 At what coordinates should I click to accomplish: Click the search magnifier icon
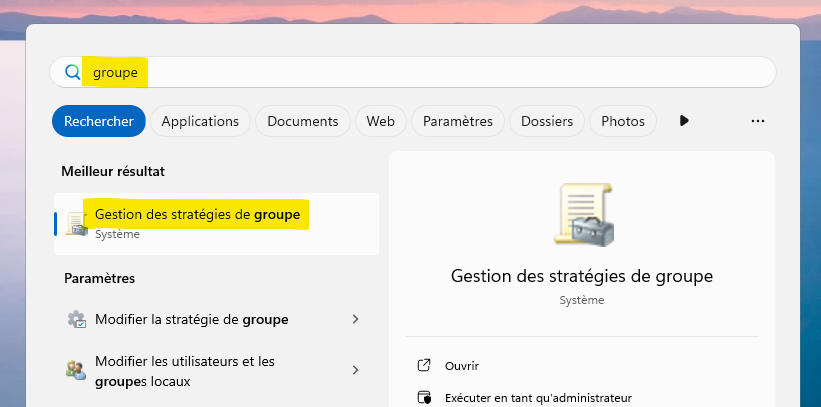pyautogui.click(x=72, y=72)
